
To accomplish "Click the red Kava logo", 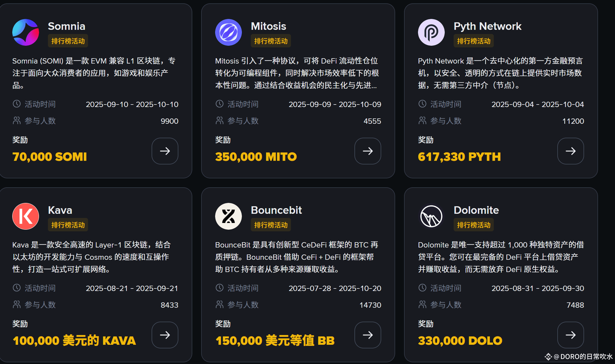I will (26, 216).
